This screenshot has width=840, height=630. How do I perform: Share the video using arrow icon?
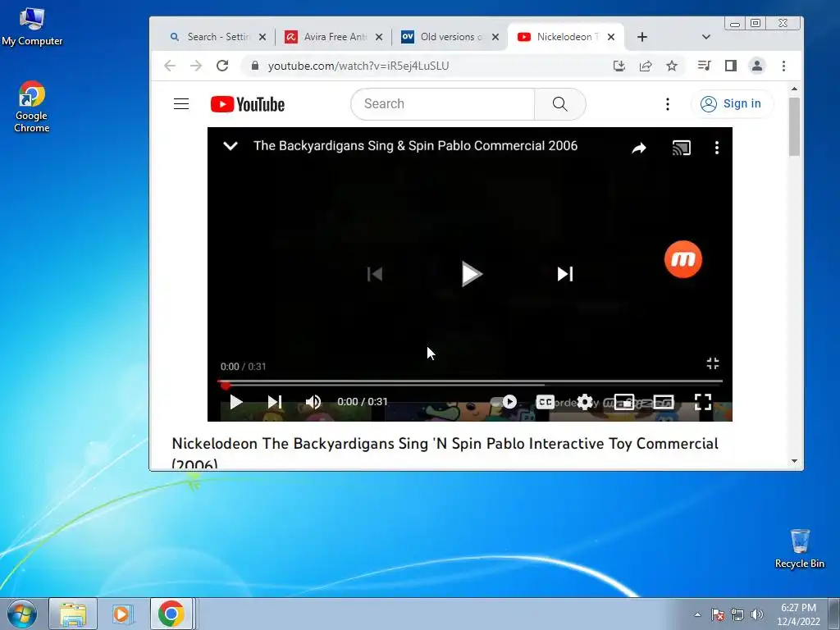tap(638, 148)
